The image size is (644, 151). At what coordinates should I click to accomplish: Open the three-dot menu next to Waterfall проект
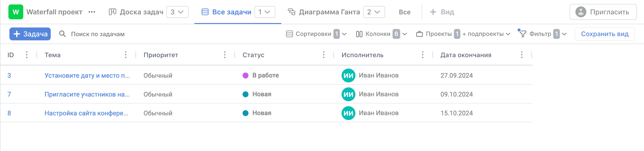pos(92,12)
